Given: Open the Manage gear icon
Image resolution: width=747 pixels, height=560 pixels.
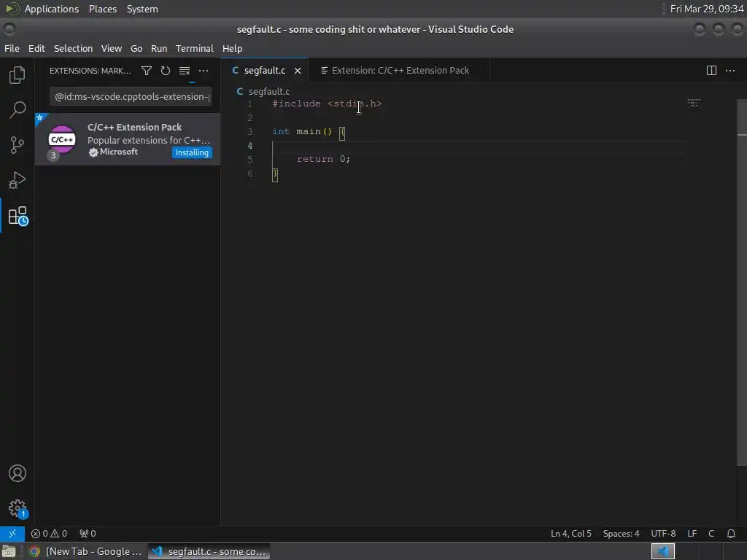Looking at the screenshot, I should pyautogui.click(x=18, y=508).
